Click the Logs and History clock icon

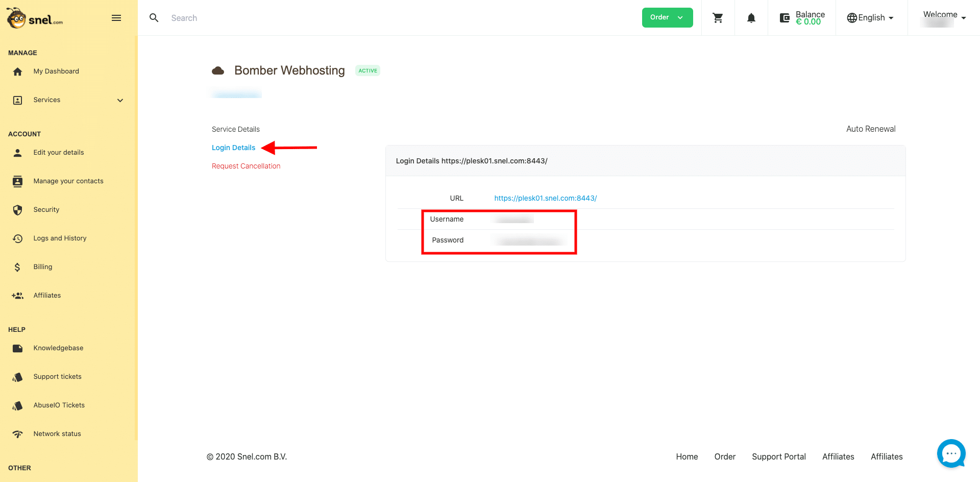click(17, 238)
